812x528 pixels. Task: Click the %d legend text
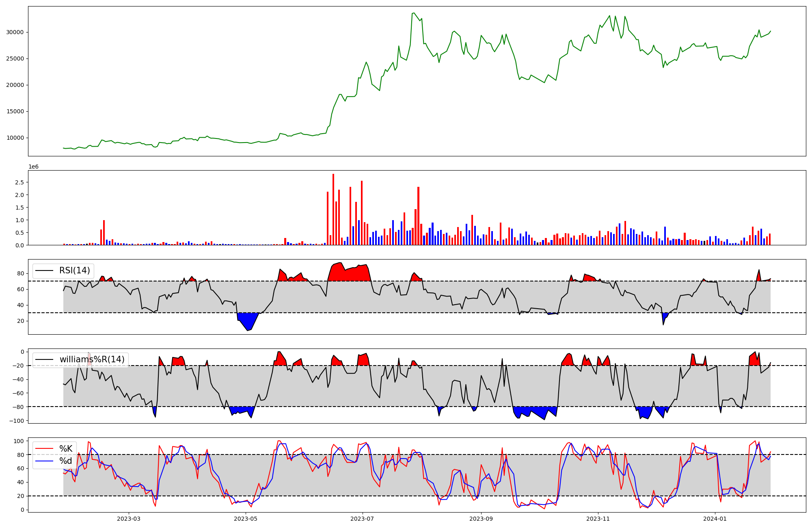pos(66,461)
